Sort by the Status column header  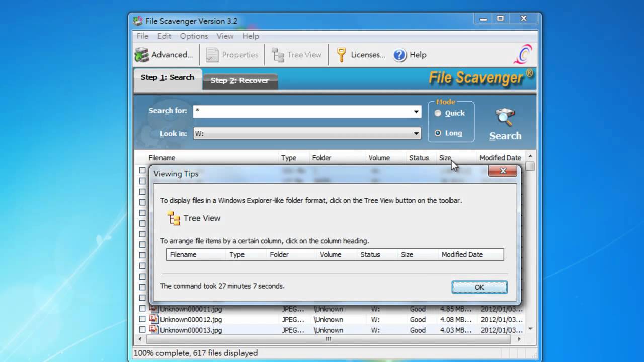[422, 158]
